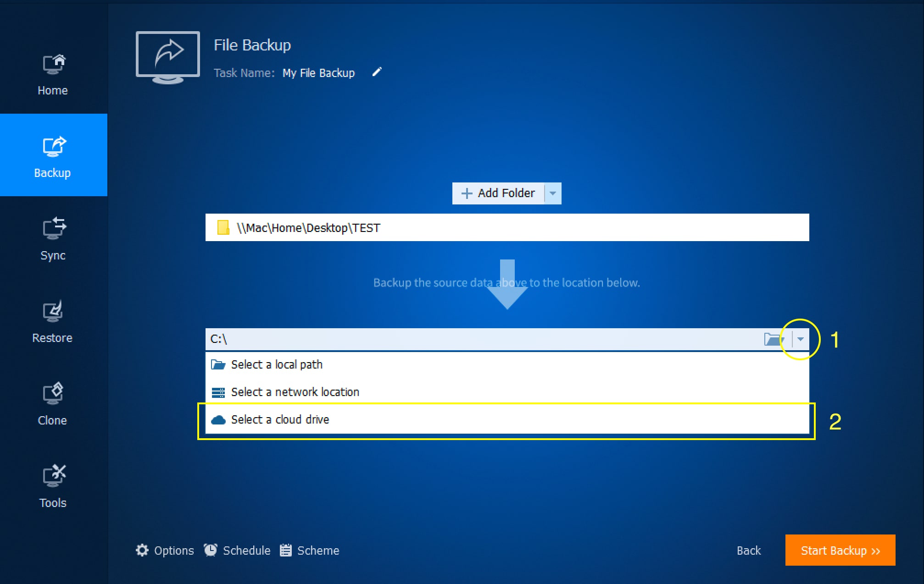
Task: Choose Select a cloud drive
Action: (x=280, y=419)
